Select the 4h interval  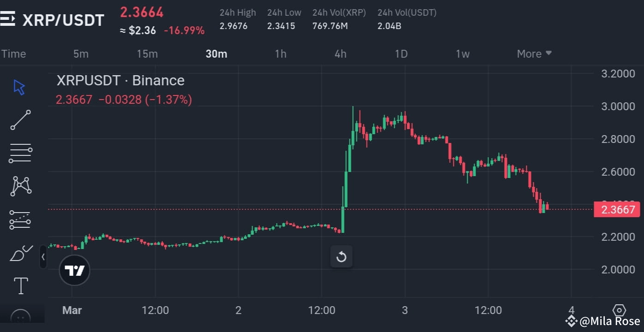pos(340,53)
